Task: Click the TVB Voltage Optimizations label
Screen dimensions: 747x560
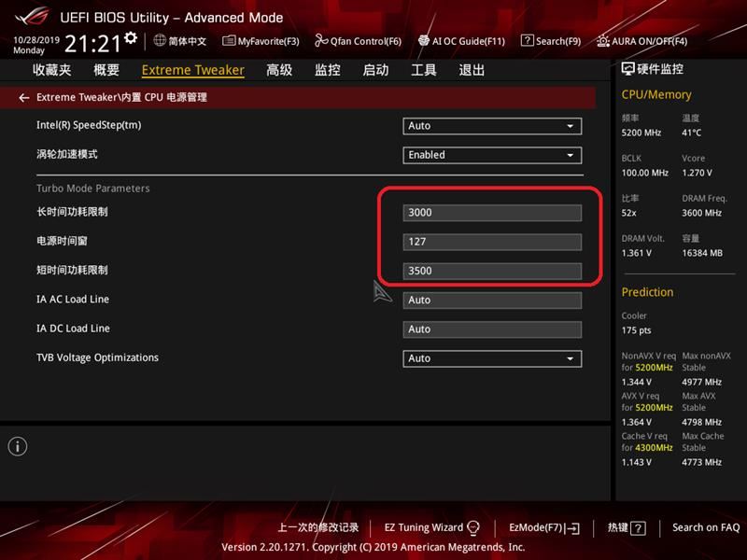Action: pyautogui.click(x=98, y=357)
